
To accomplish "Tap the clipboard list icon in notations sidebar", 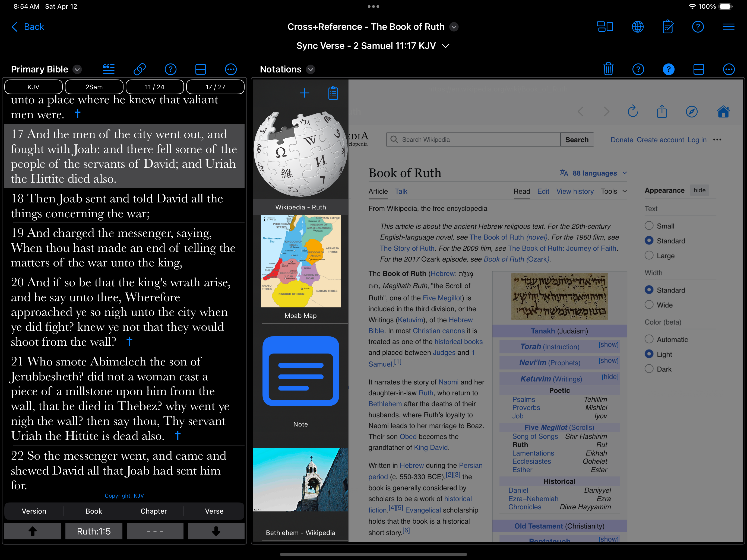I will coord(333,93).
